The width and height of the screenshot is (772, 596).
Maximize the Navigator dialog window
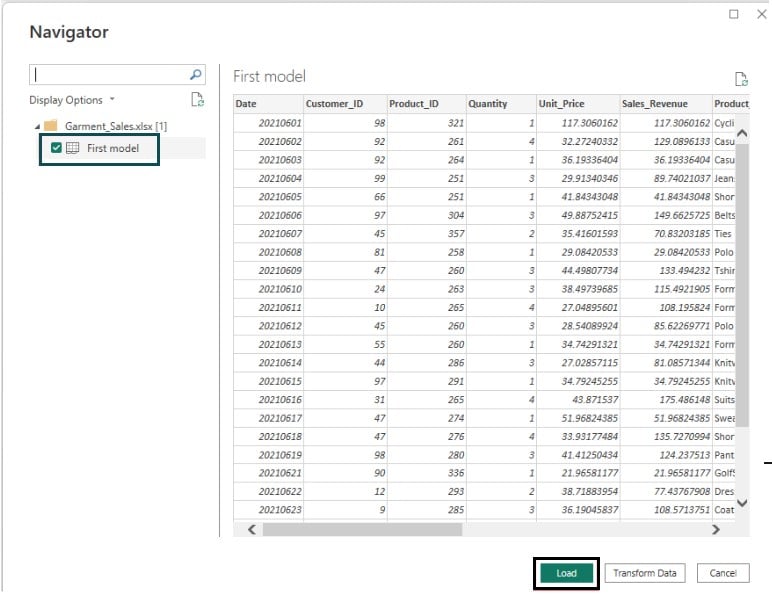click(x=734, y=14)
